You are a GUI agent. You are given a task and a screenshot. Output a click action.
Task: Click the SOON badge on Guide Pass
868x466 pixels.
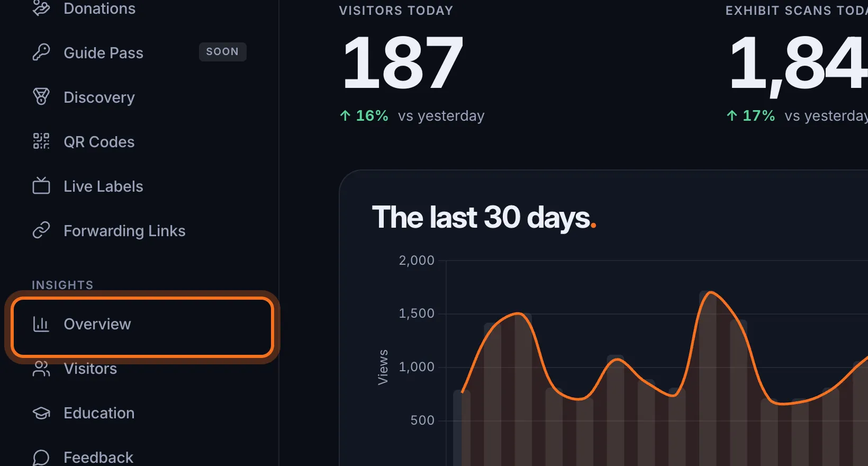[x=222, y=52]
